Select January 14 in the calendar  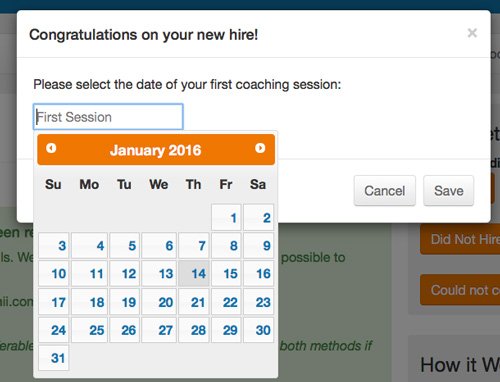pos(194,274)
